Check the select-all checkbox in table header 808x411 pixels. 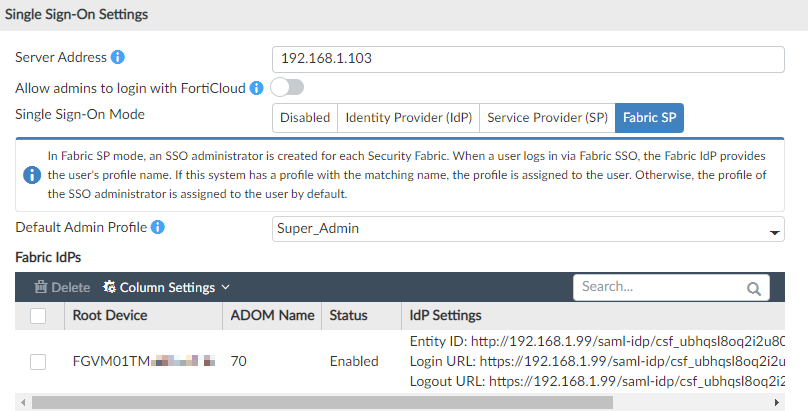coord(38,316)
